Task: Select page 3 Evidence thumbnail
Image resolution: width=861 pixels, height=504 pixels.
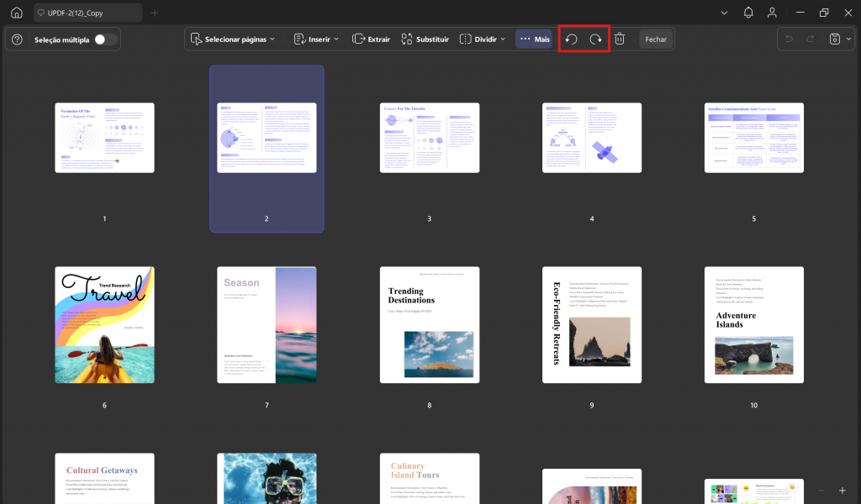Action: tap(430, 138)
